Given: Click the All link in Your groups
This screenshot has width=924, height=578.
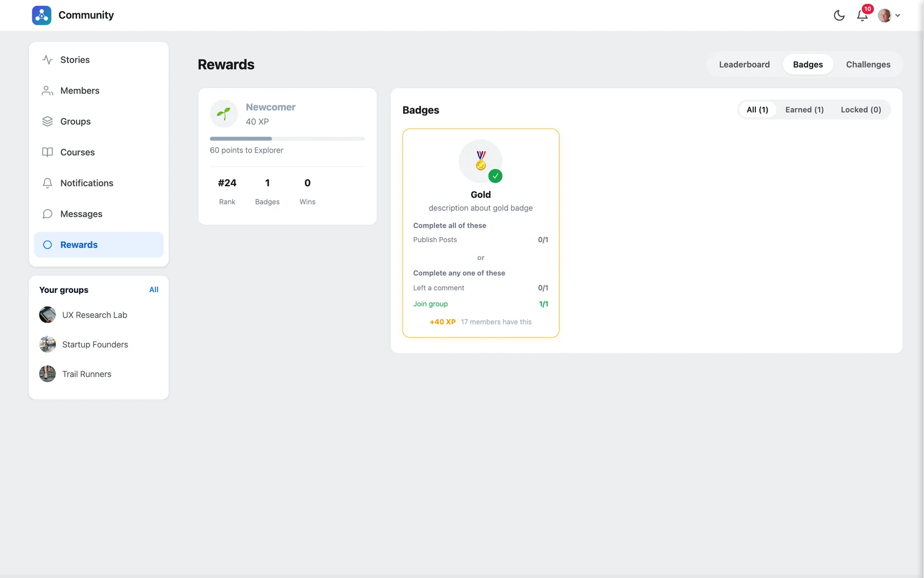Looking at the screenshot, I should coord(154,290).
